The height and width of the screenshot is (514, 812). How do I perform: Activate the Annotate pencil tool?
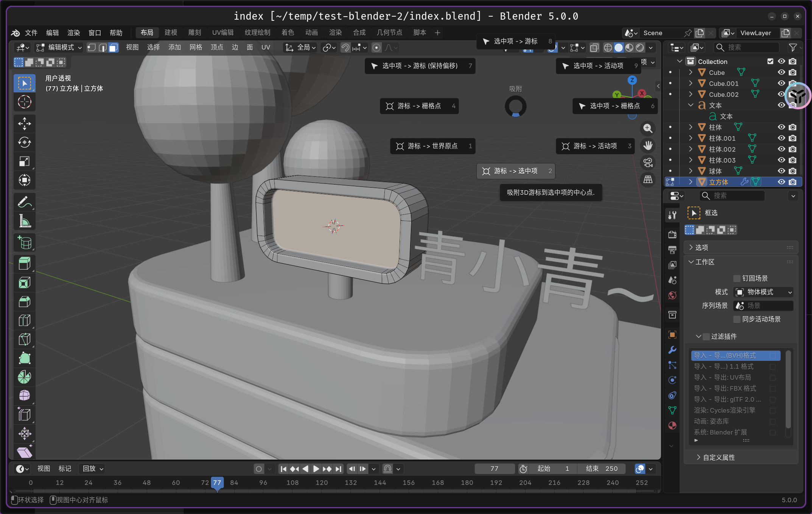25,202
